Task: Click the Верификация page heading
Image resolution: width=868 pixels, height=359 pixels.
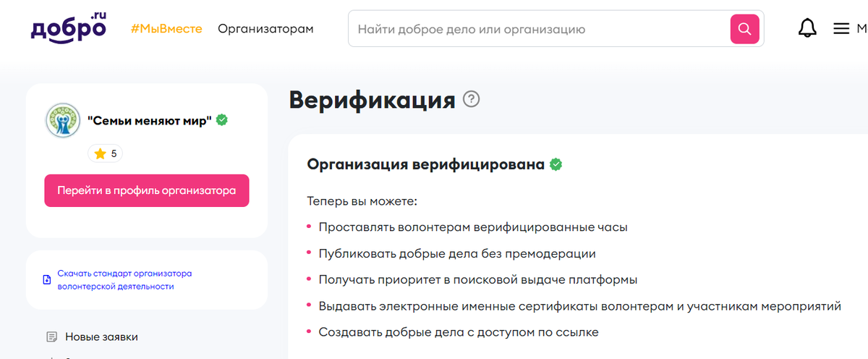Action: click(373, 100)
